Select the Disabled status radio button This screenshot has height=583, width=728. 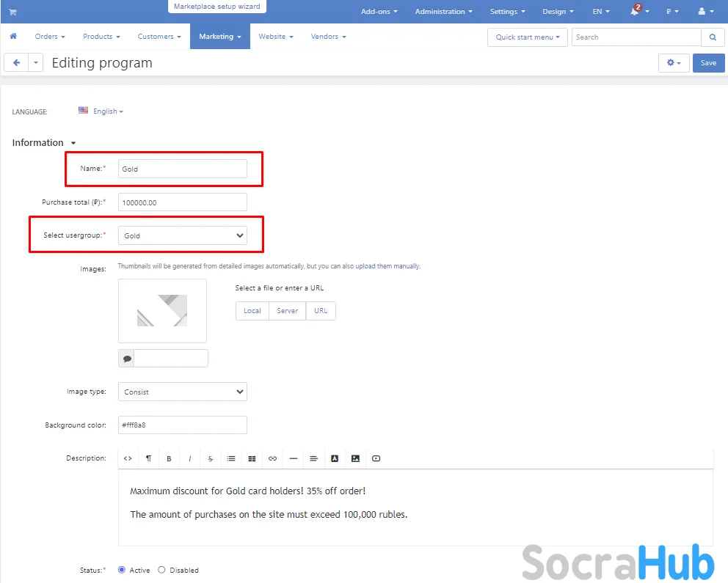(161, 570)
